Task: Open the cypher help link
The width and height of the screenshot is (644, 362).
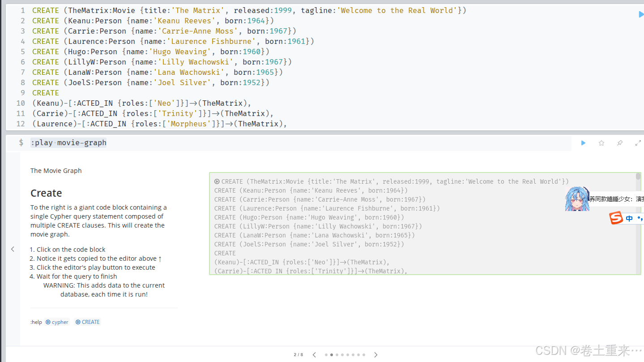Action: click(x=57, y=322)
